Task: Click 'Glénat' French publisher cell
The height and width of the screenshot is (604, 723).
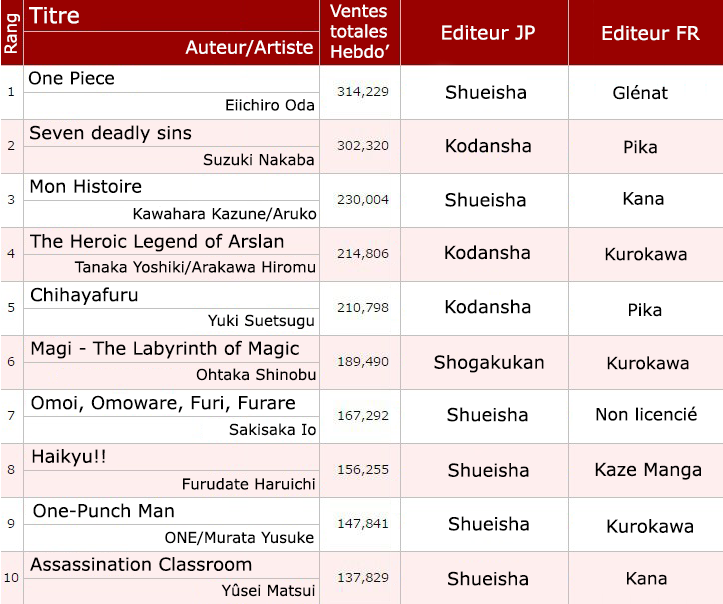Action: (x=640, y=93)
